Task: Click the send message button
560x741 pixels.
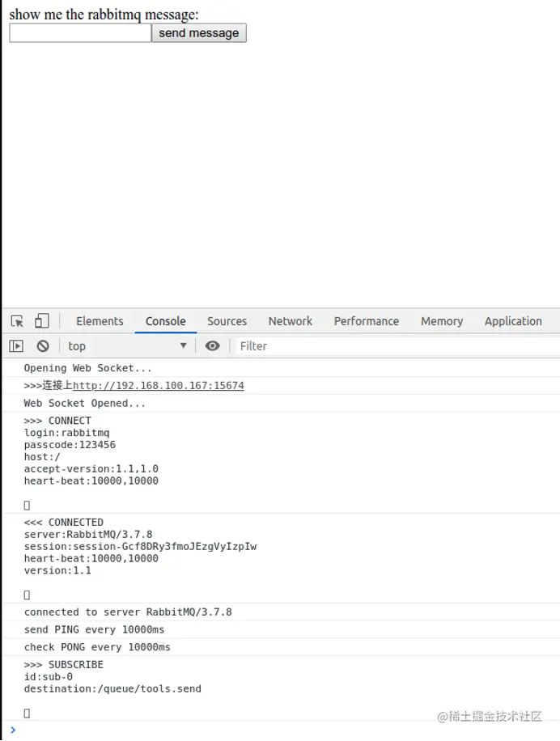Action: click(199, 33)
